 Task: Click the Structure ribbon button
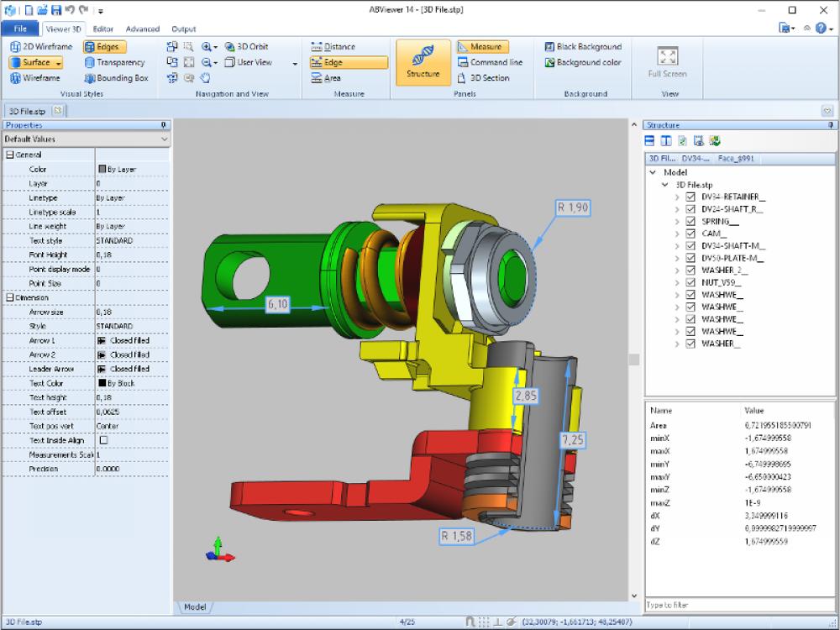423,61
